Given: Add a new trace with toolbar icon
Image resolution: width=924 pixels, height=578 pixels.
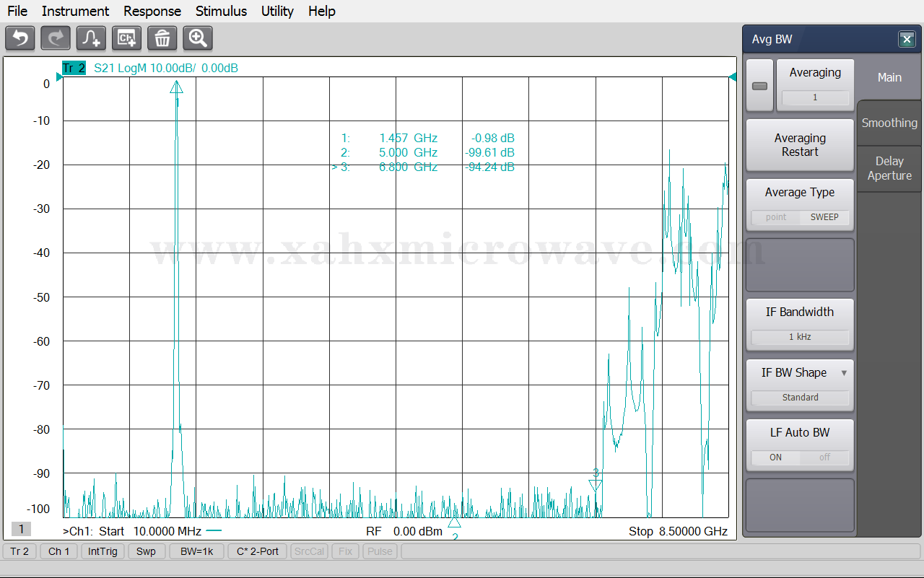Looking at the screenshot, I should click(x=91, y=38).
